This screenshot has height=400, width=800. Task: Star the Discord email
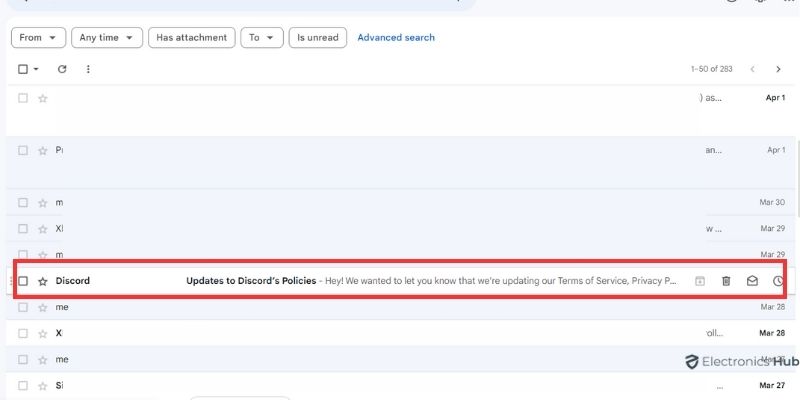[43, 281]
